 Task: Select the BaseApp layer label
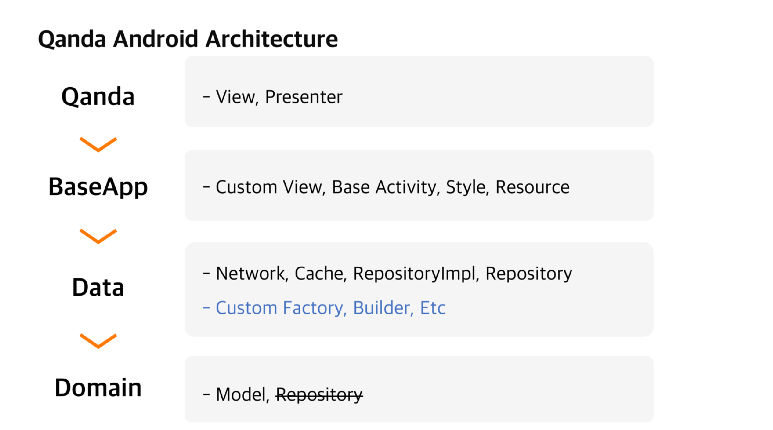[x=98, y=187]
